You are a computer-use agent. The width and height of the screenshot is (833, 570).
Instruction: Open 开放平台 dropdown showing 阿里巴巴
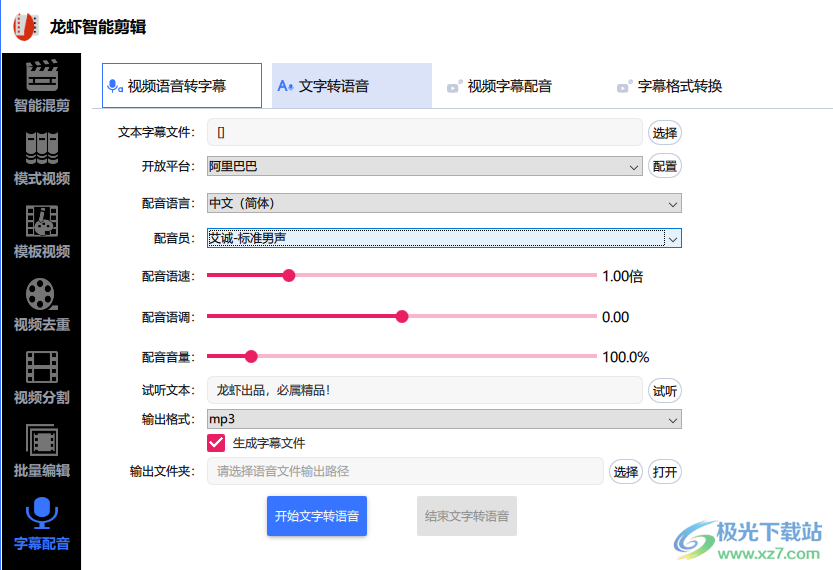coord(424,166)
